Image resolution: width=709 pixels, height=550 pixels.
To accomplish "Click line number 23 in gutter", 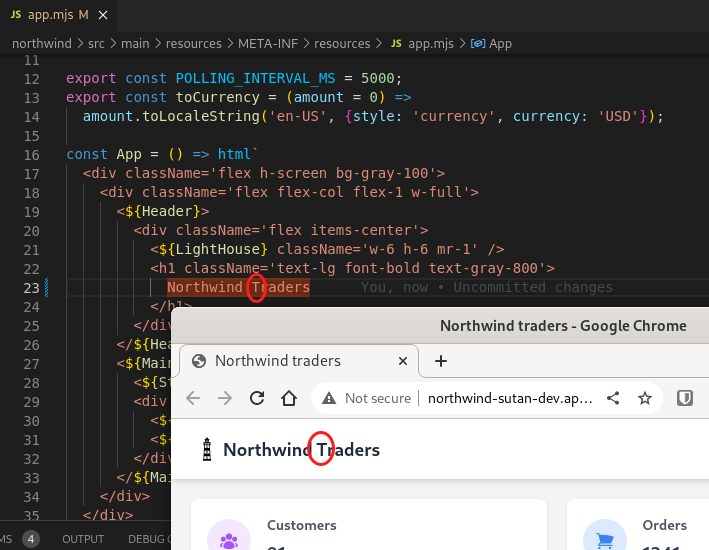I will pyautogui.click(x=32, y=288).
